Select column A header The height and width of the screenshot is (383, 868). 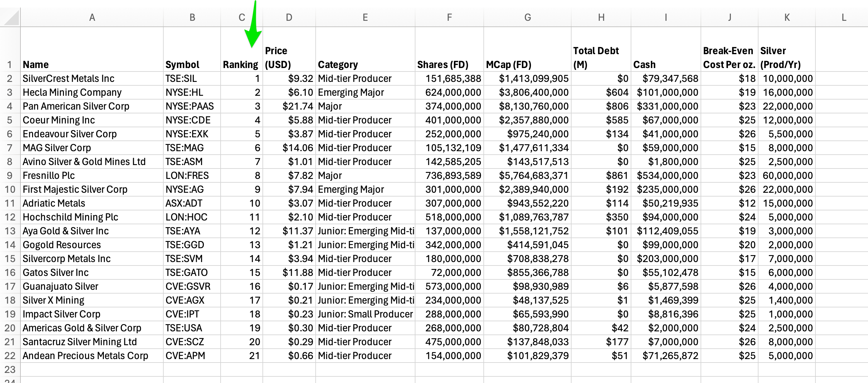92,17
